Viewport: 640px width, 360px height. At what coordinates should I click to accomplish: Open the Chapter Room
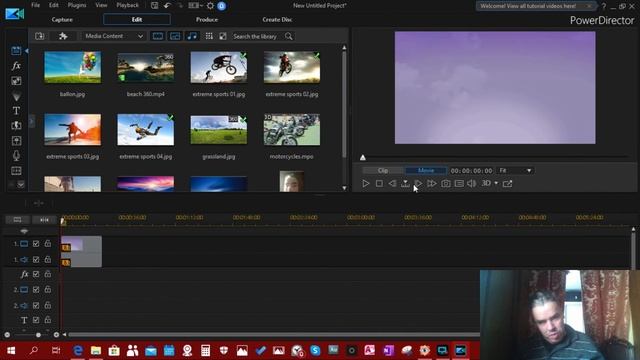coord(16,171)
